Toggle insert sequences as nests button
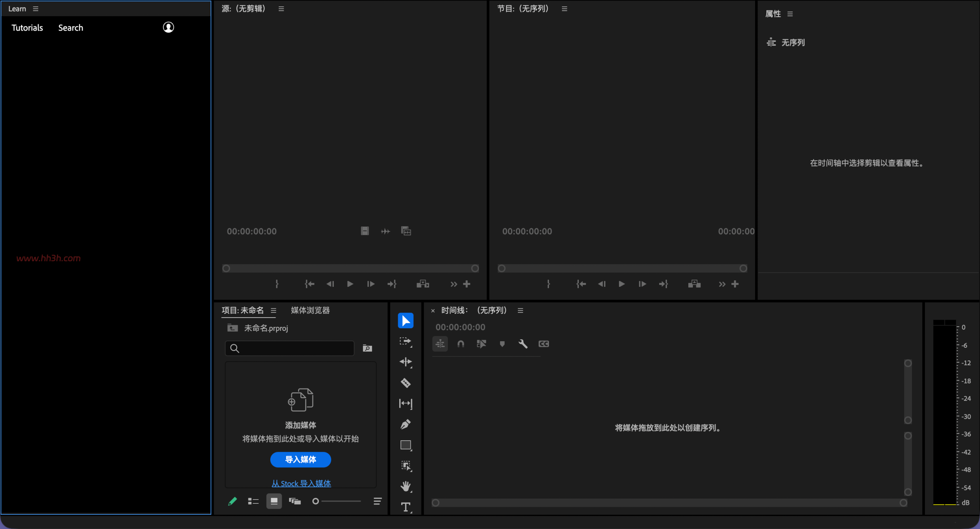The height and width of the screenshot is (529, 980). [x=440, y=344]
